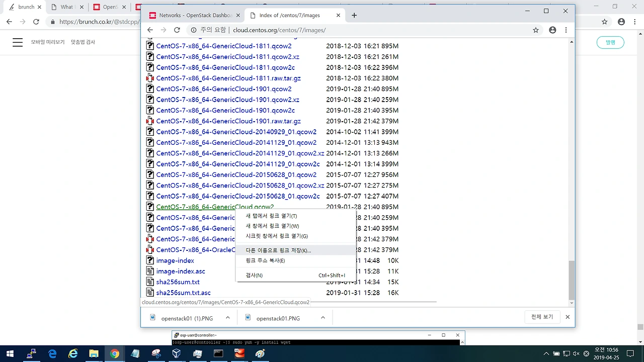Open Windows Start menu
The width and height of the screenshot is (644, 362).
click(x=10, y=354)
